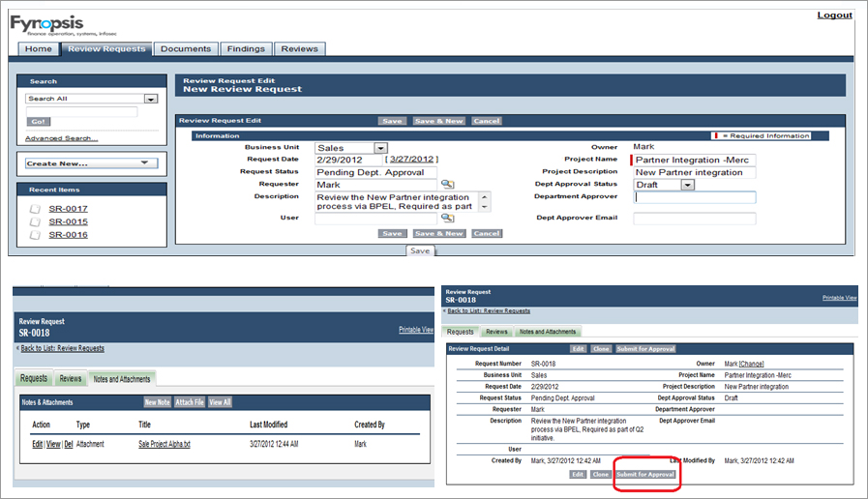Click the SR-0016 document icon
868x499 pixels.
point(36,235)
